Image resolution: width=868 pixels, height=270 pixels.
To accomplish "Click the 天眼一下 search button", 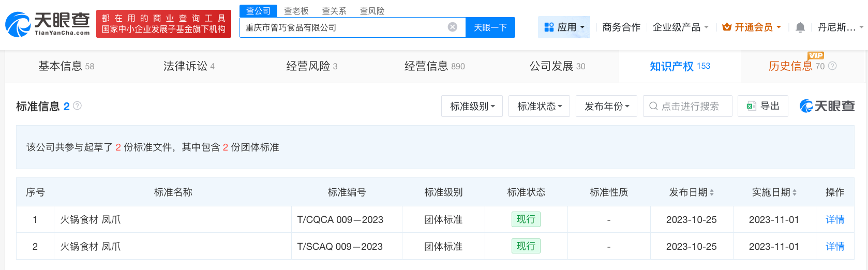I will tap(490, 27).
